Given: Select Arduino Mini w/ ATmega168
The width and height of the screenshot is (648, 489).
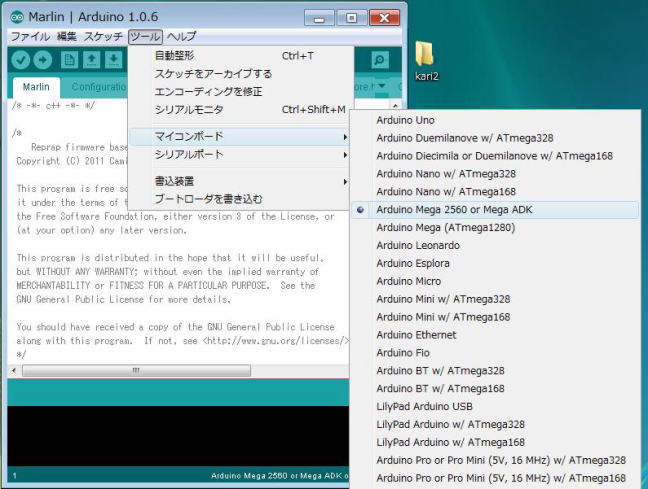Looking at the screenshot, I should point(495,317).
